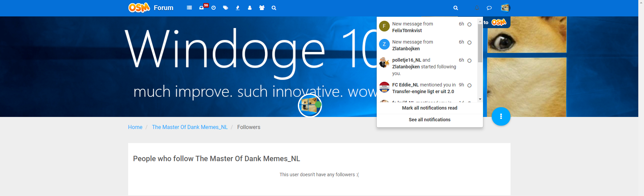The height and width of the screenshot is (196, 644).
Task: Open the profile three-dot floating menu button
Action: 501,116
